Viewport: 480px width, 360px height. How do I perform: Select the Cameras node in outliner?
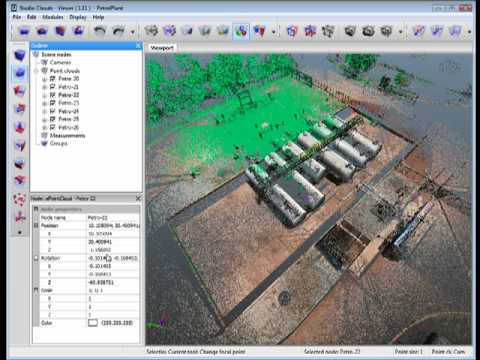tap(60, 62)
